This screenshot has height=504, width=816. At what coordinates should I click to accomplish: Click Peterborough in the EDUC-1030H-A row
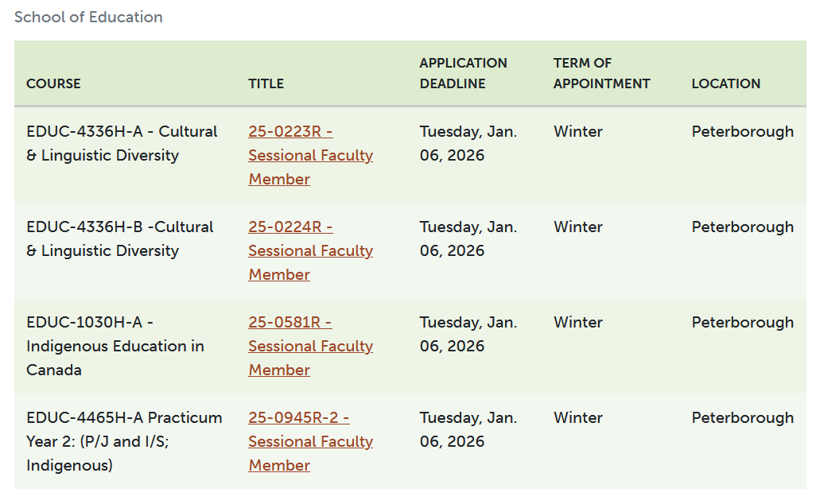point(742,322)
